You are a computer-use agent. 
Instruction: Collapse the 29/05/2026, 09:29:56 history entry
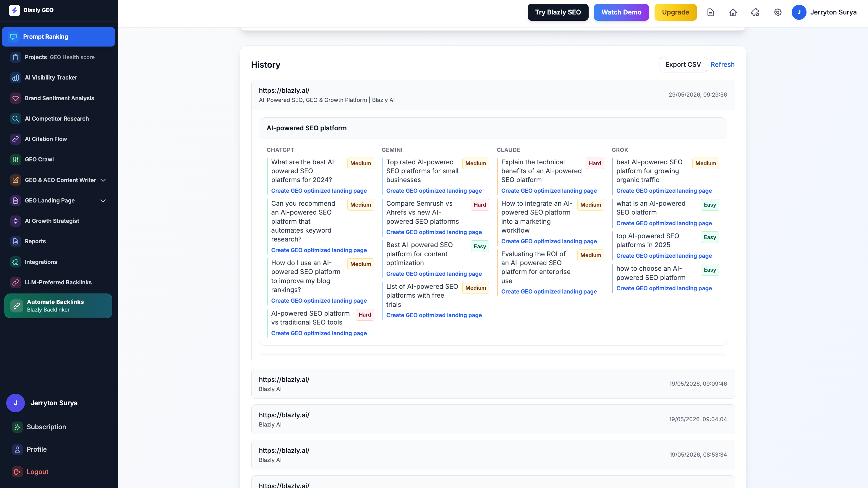493,95
